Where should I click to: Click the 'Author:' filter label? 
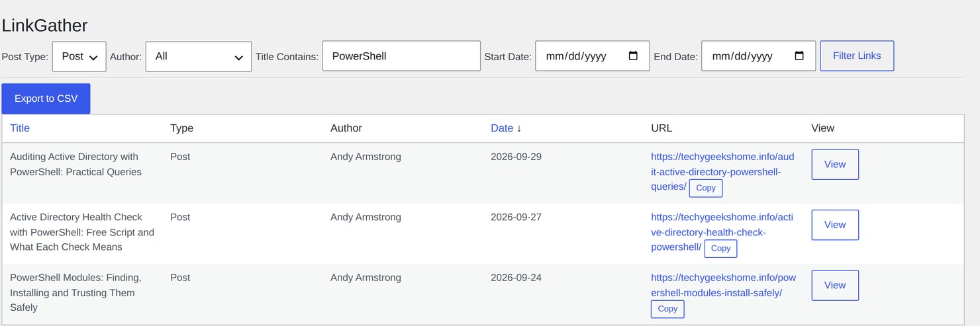(126, 57)
